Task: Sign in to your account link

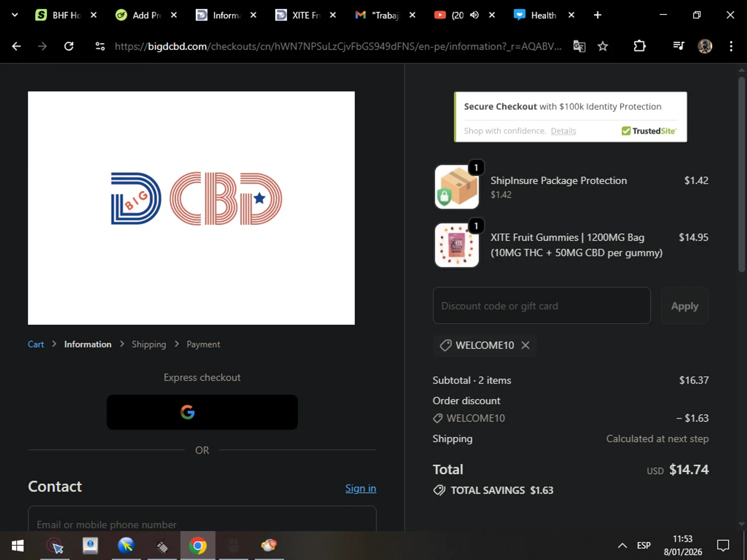Action: [x=361, y=488]
